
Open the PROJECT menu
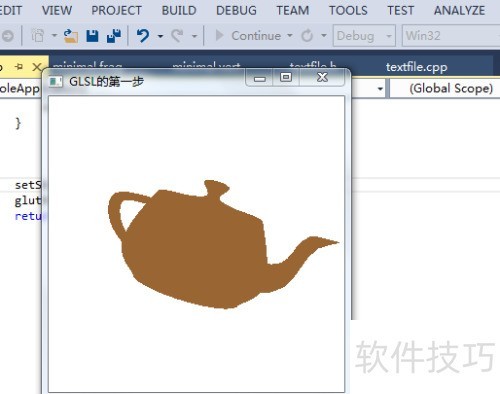(x=116, y=10)
